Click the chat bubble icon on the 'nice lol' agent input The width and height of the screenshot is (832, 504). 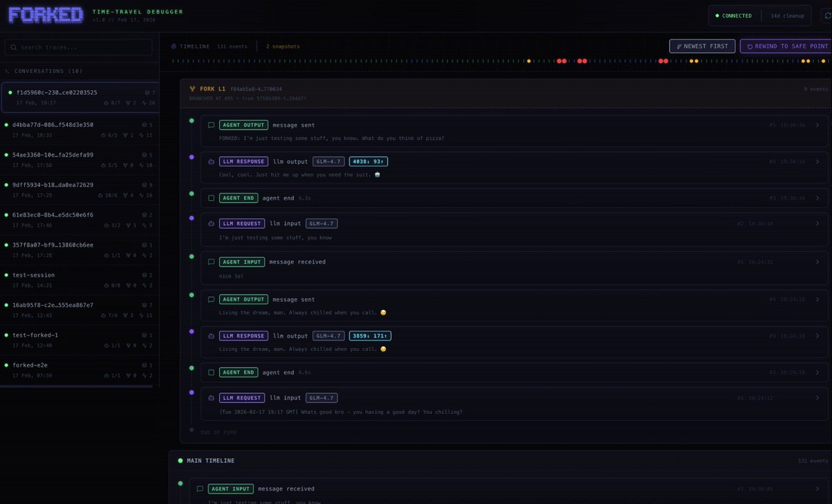211,262
